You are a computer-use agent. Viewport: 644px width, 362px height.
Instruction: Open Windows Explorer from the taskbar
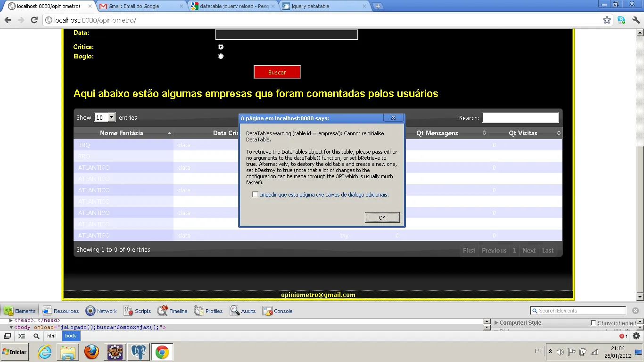[x=68, y=352]
